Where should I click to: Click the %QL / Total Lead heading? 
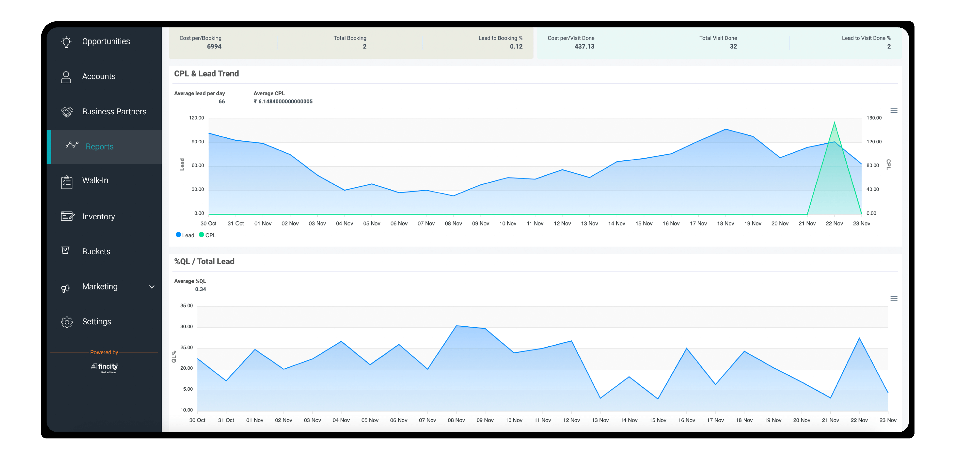(x=204, y=262)
